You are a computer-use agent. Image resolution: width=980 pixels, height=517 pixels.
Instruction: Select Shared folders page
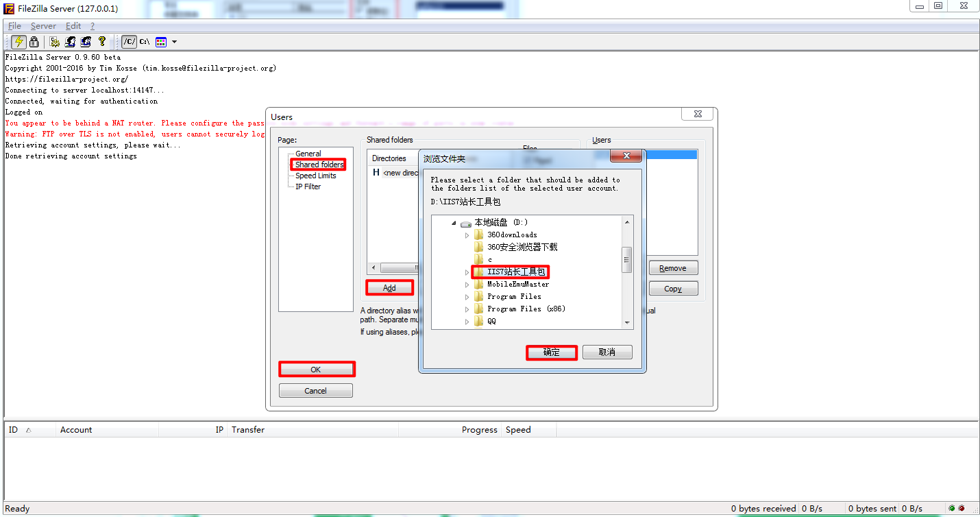coord(319,165)
